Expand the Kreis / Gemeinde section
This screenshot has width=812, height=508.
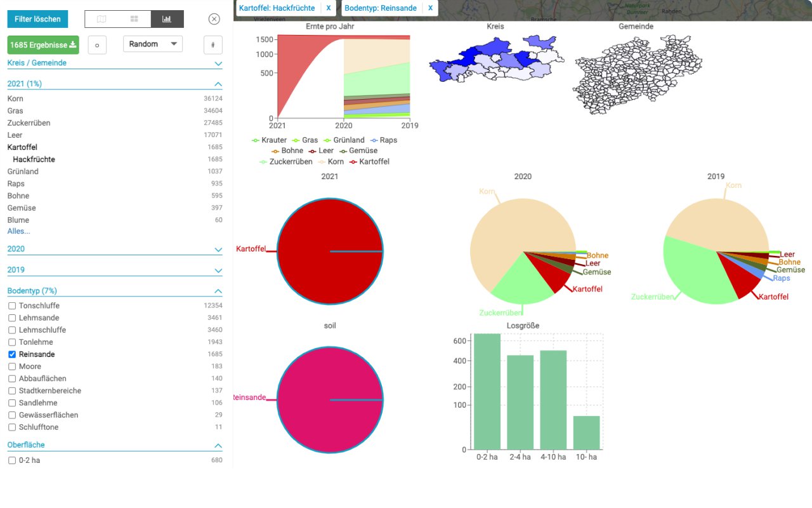click(x=115, y=63)
